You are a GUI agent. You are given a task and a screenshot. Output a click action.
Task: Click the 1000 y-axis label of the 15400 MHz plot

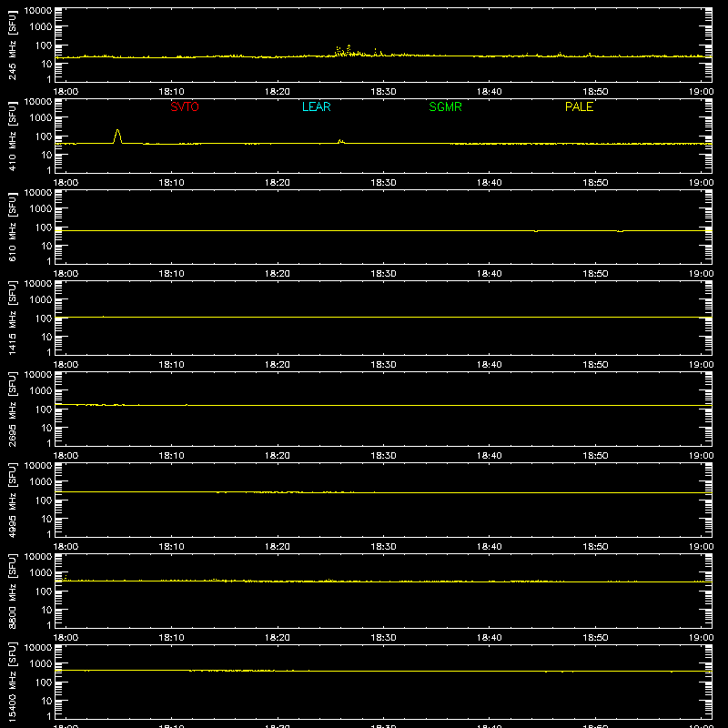(41, 663)
